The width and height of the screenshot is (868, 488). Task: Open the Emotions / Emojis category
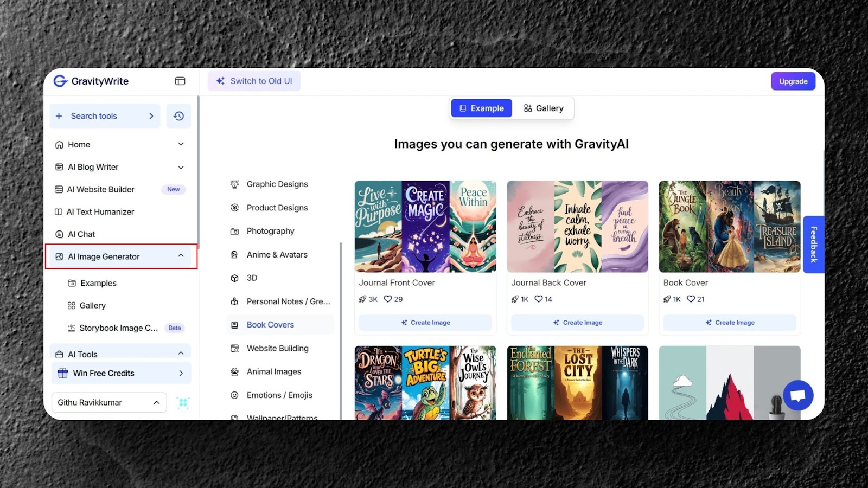(279, 395)
